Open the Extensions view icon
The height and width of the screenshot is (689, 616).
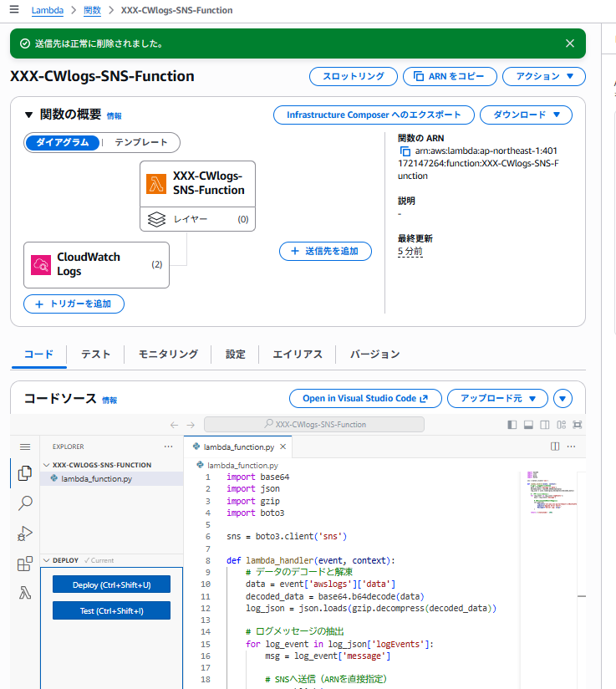pos(25,564)
